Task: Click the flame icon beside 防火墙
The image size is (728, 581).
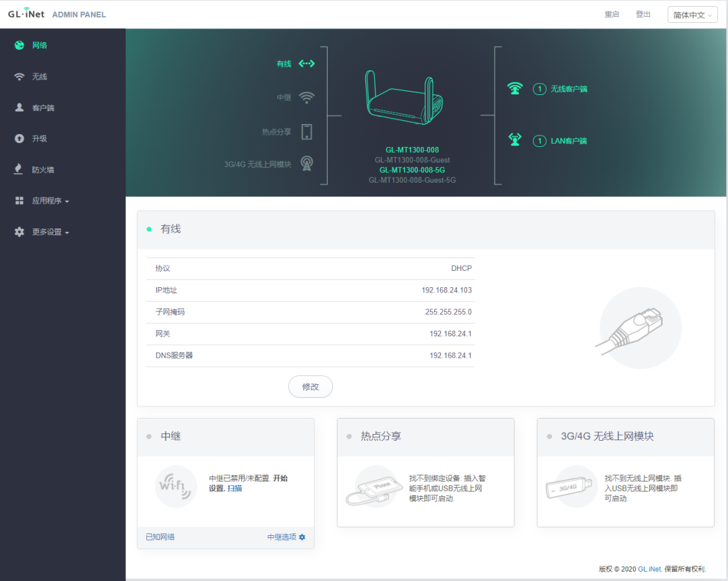Action: 18,169
